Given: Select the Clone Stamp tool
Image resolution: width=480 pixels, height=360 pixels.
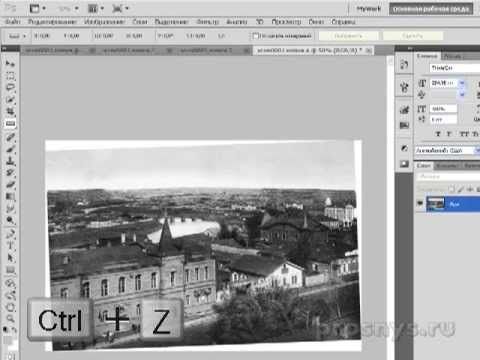Looking at the screenshot, I should pos(10,161).
